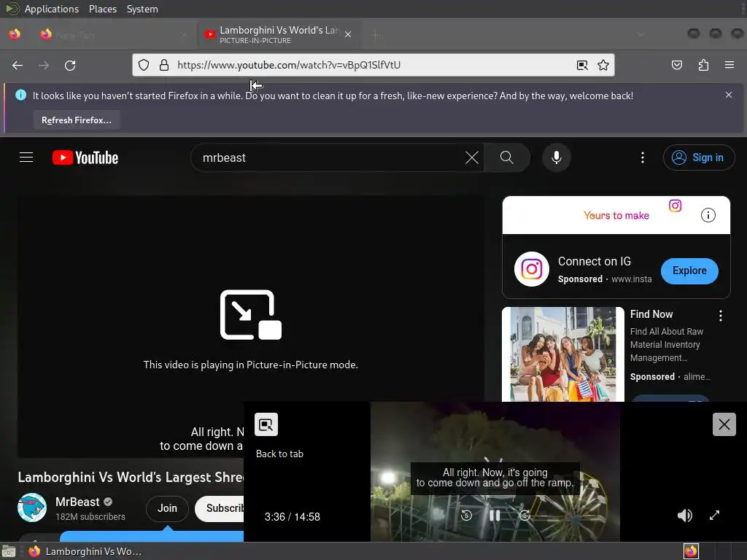Viewport: 747px width, 560px height.
Task: Click the Find Now ad title
Action: click(651, 314)
